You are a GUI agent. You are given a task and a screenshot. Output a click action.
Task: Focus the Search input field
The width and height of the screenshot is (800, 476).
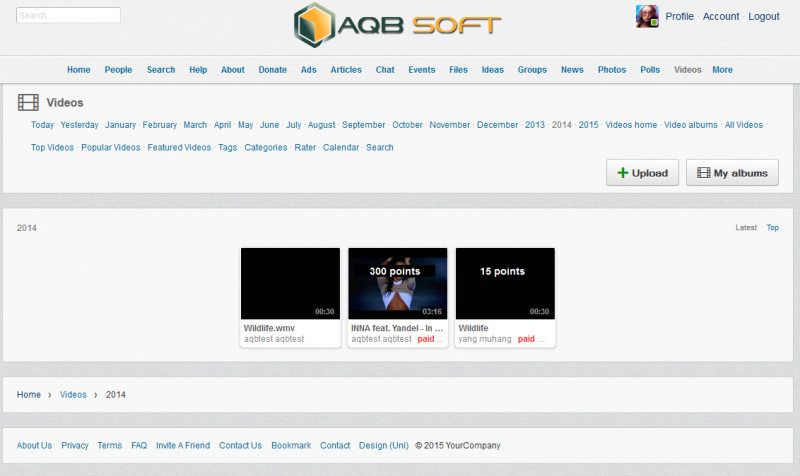(68, 15)
